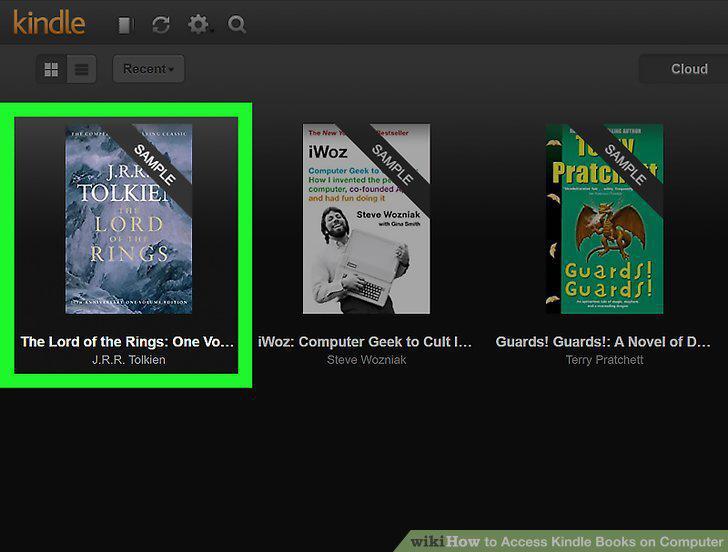Open the iWoz book cover
This screenshot has height=552, width=728.
click(366, 219)
